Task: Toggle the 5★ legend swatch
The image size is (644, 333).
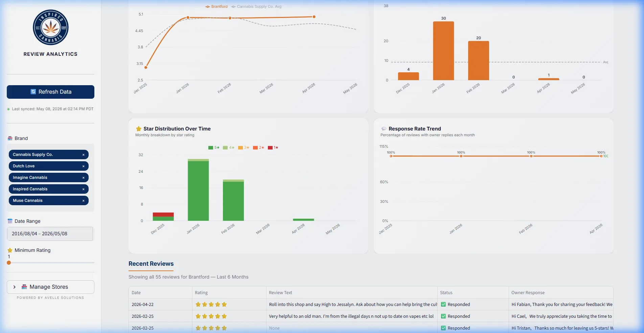Action: 211,148
